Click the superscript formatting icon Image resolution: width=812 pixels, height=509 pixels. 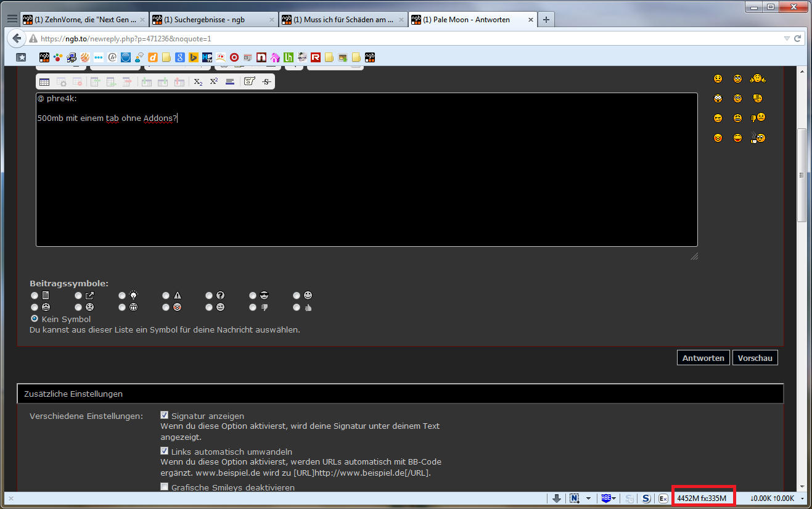tap(213, 81)
